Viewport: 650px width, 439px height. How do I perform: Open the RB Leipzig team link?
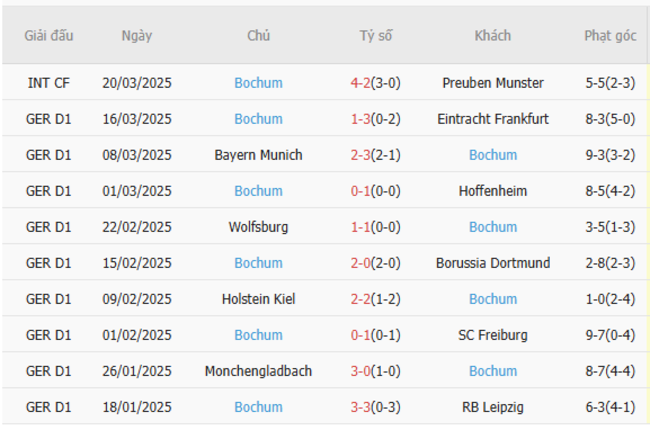[x=493, y=407]
